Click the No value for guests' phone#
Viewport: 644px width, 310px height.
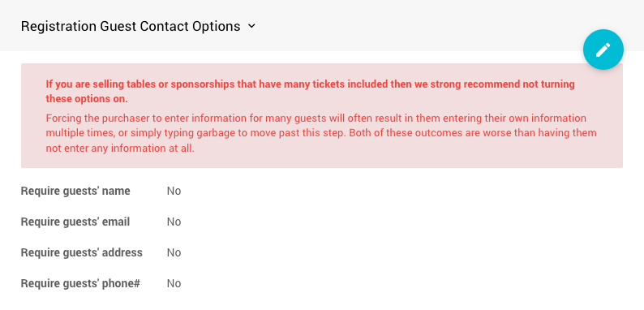click(x=174, y=283)
